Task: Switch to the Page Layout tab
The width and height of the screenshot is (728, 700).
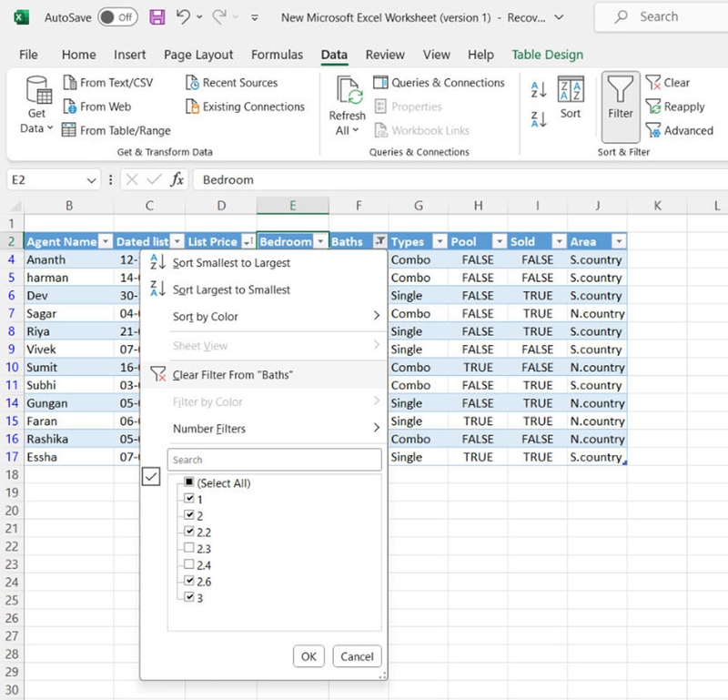Action: pyautogui.click(x=198, y=55)
